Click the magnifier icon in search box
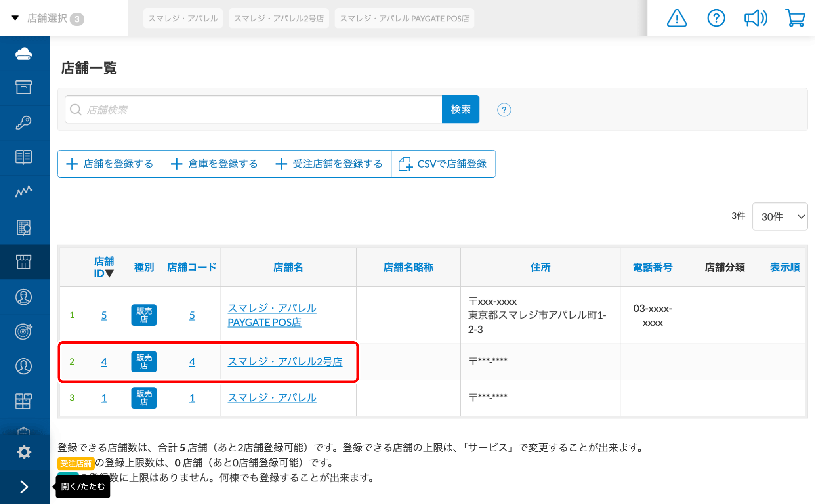 point(76,109)
